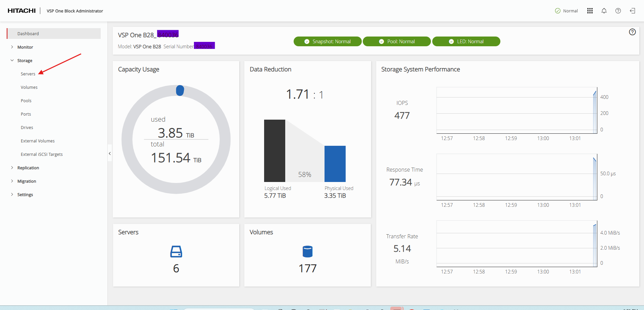
Task: Expand the Settings menu section
Action: [25, 195]
